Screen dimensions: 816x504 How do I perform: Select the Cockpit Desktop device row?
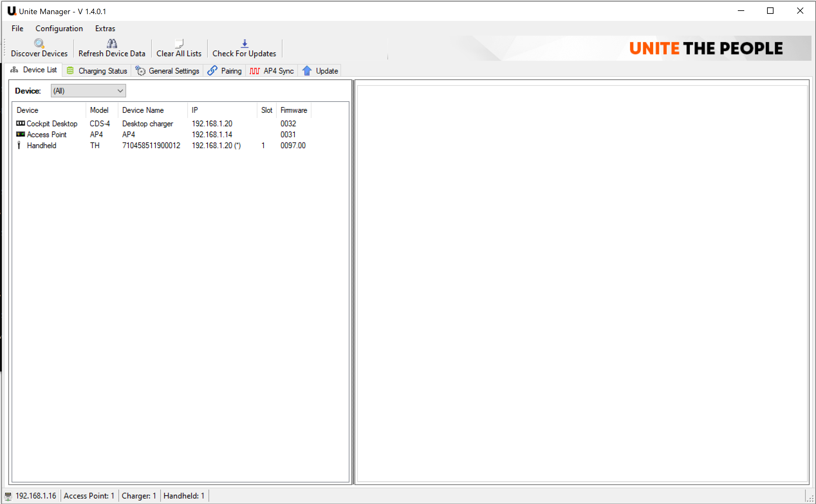point(52,124)
